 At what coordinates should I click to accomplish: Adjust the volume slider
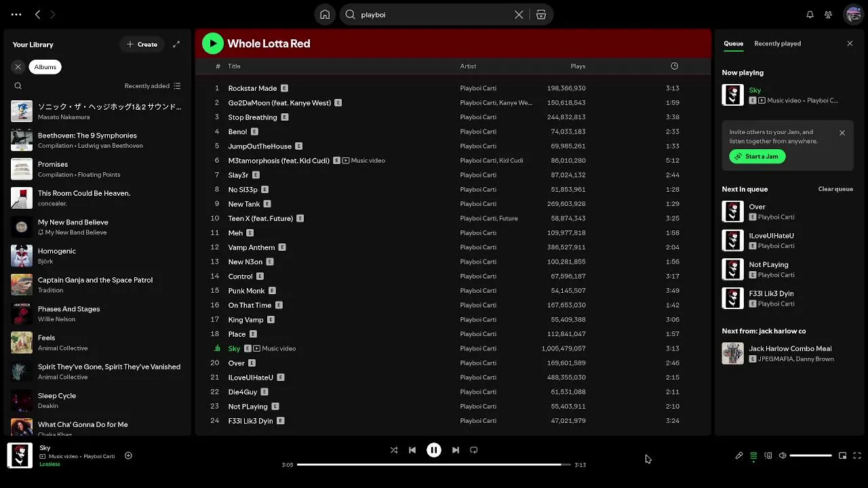(811, 455)
